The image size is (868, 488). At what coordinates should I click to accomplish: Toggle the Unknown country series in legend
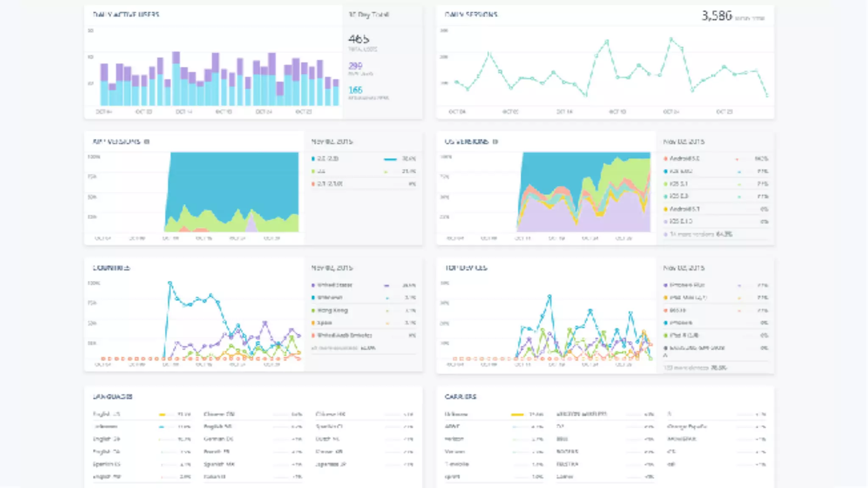tap(330, 298)
